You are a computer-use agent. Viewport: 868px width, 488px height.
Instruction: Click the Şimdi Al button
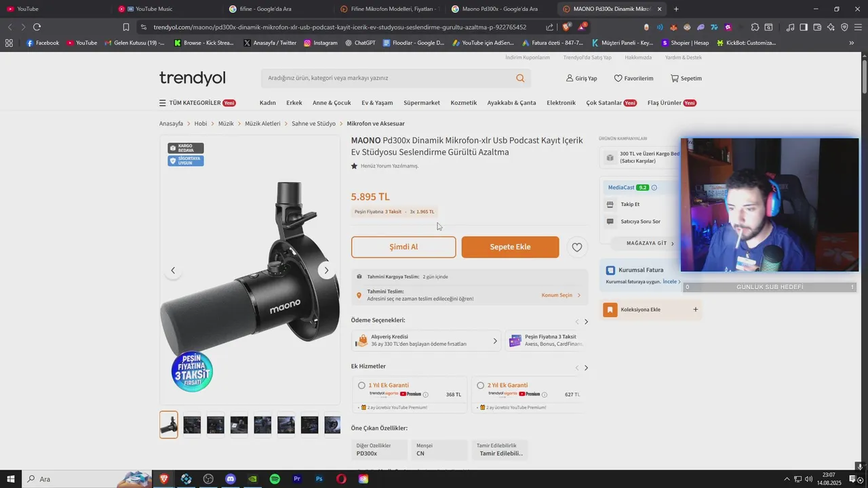pos(403,247)
